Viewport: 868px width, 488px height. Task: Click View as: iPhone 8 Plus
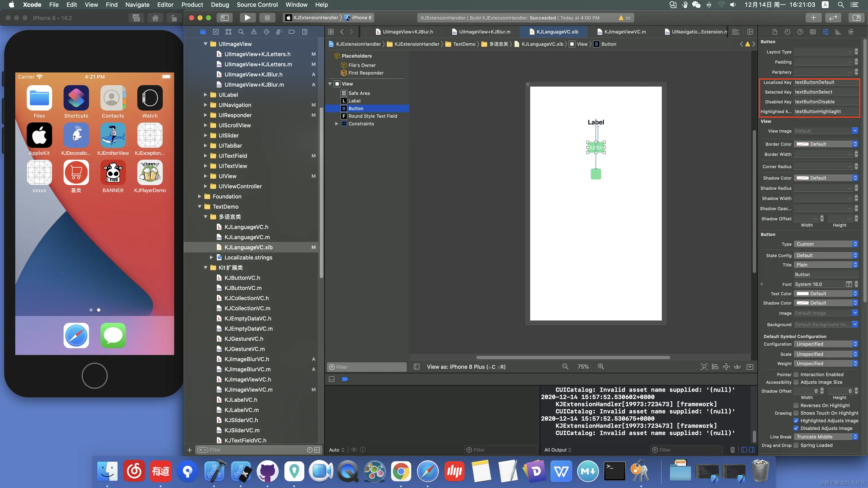pos(466,366)
